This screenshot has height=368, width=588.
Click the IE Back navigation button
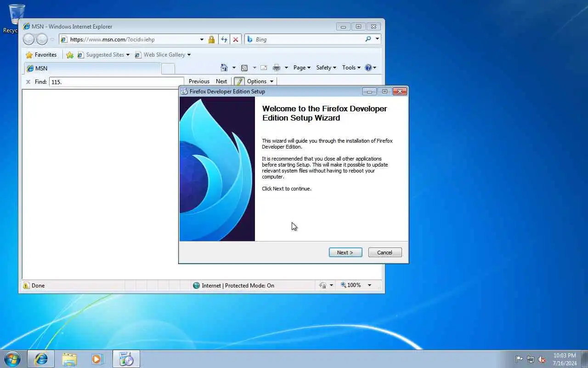click(x=28, y=40)
